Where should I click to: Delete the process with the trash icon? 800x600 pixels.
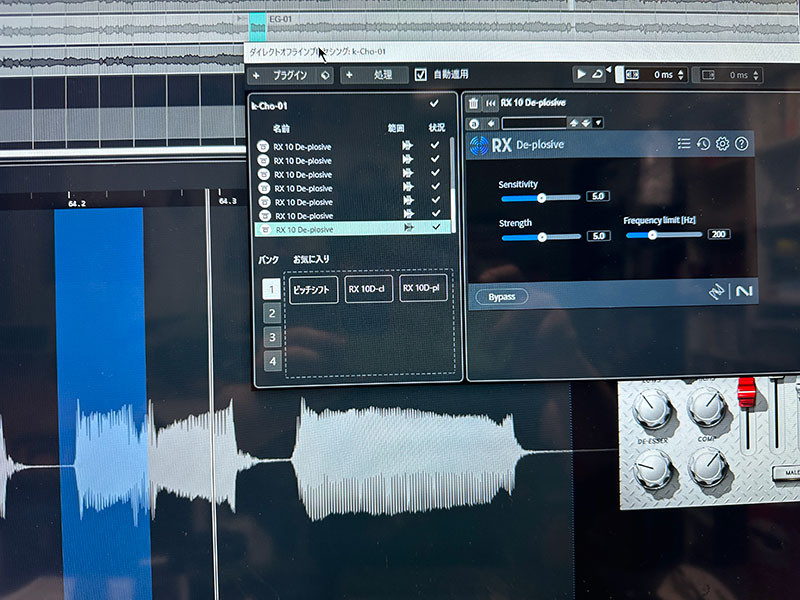coord(473,104)
